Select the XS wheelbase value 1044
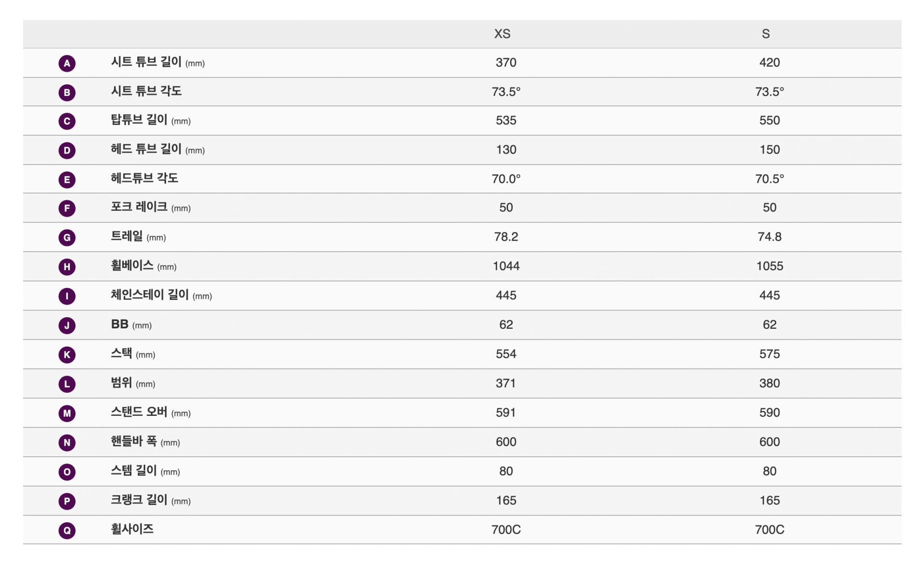This screenshot has height=567, width=924. (x=506, y=266)
